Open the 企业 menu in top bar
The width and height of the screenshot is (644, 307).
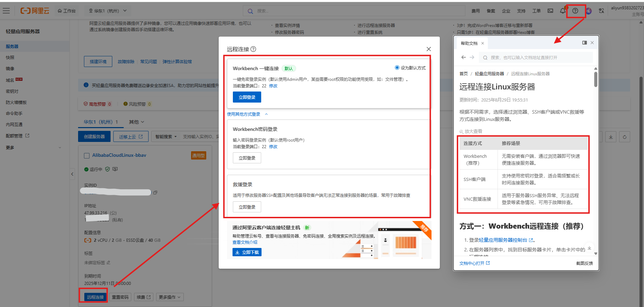point(506,11)
